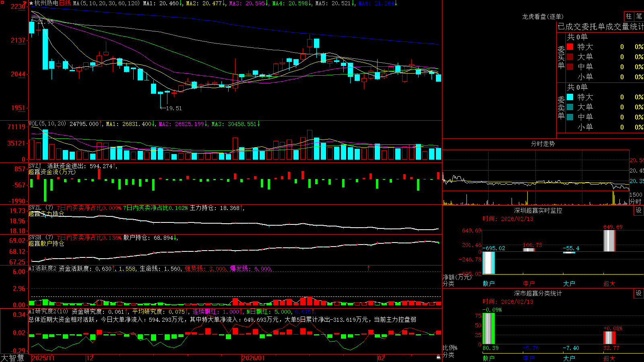The image size is (644, 362).
Task: Click the 2230 price axis label
Action: (x=19, y=6)
